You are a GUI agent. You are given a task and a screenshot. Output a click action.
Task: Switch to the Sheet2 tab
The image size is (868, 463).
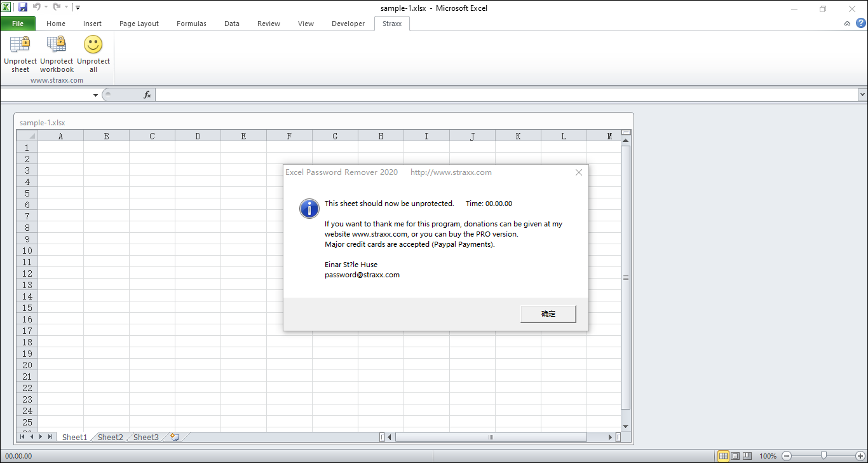pyautogui.click(x=110, y=437)
